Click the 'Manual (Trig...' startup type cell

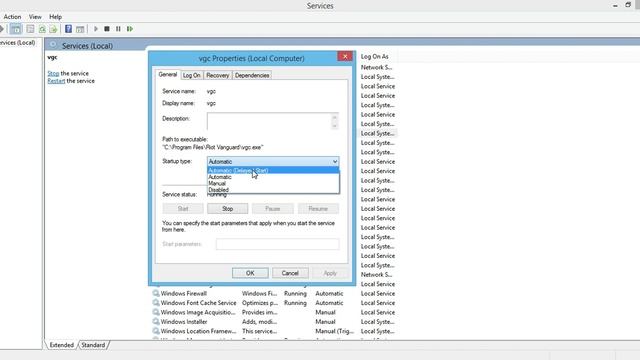pos(334,331)
